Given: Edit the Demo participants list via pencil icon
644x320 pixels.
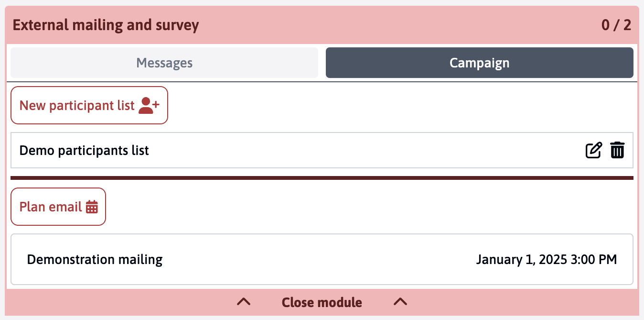Looking at the screenshot, I should click(594, 150).
